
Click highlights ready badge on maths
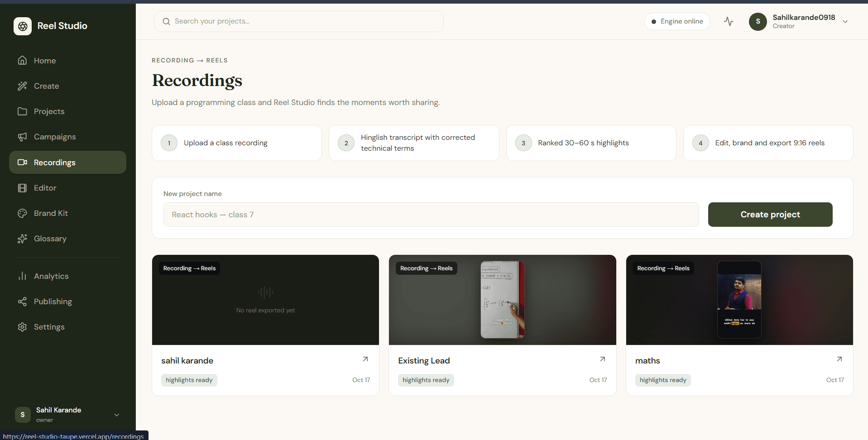663,380
